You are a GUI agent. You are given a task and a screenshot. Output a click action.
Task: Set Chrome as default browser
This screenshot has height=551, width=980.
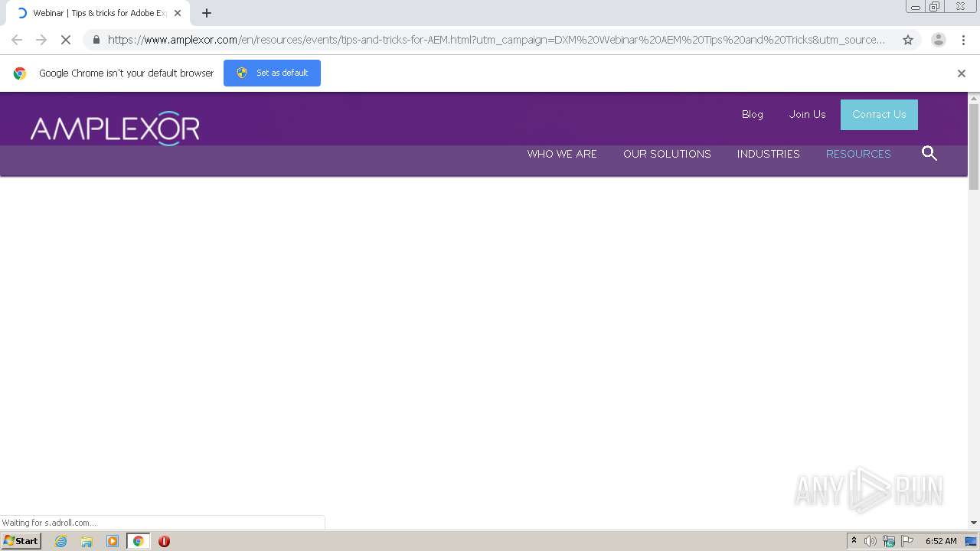(x=272, y=73)
